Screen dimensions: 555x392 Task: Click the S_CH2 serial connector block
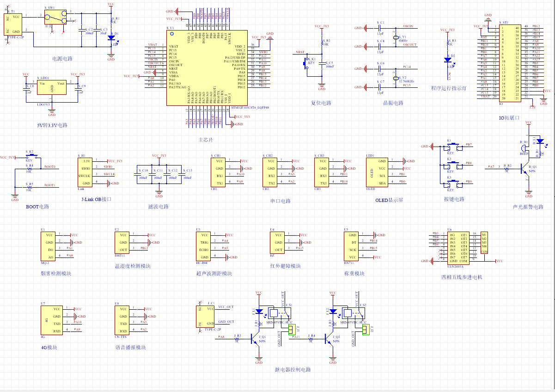[x=270, y=172]
